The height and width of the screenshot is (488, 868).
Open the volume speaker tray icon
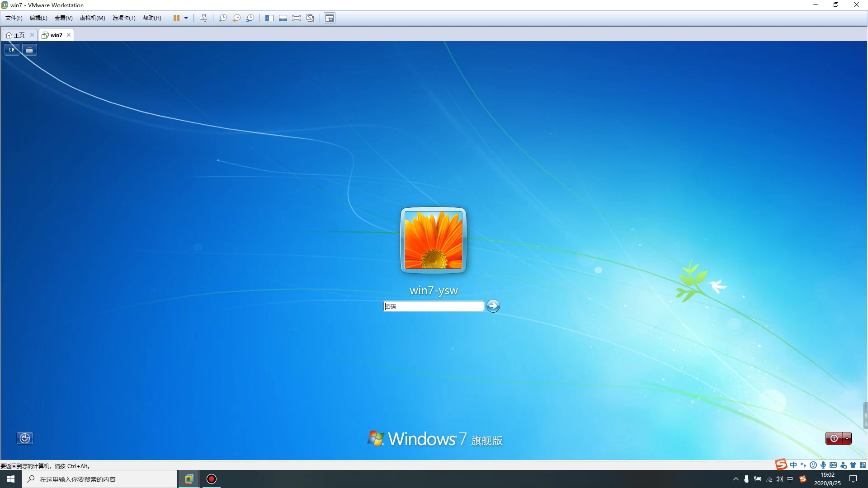coord(779,479)
